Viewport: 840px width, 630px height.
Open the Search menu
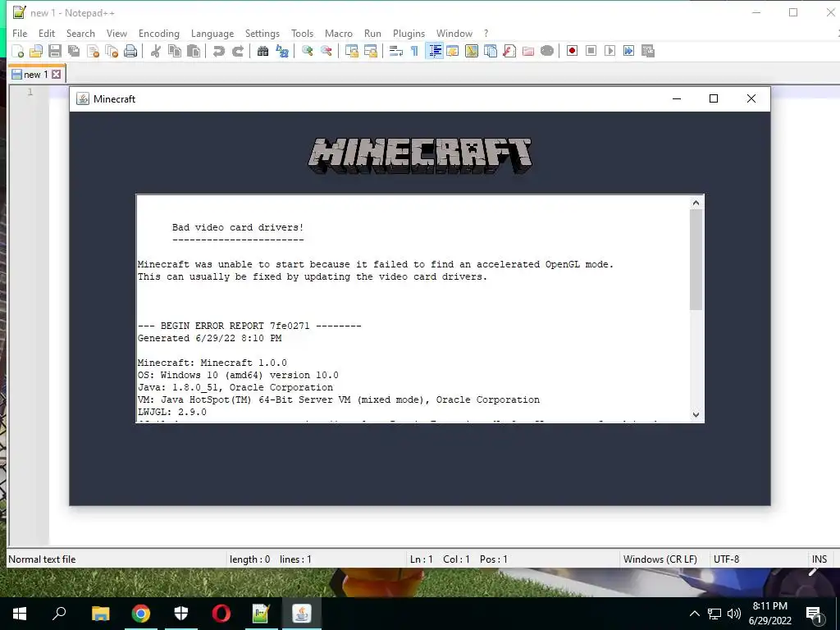[80, 33]
